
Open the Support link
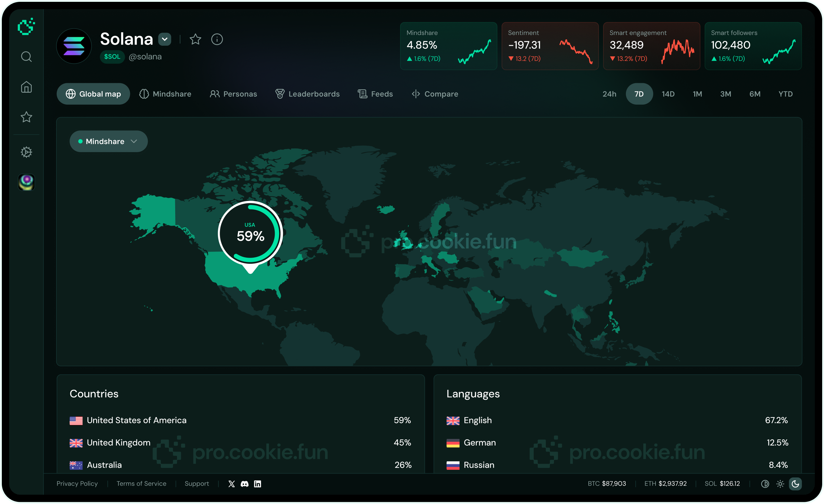coord(197,484)
